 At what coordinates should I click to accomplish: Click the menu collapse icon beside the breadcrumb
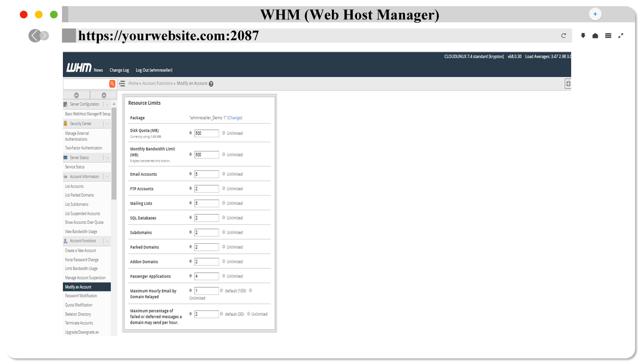122,83
